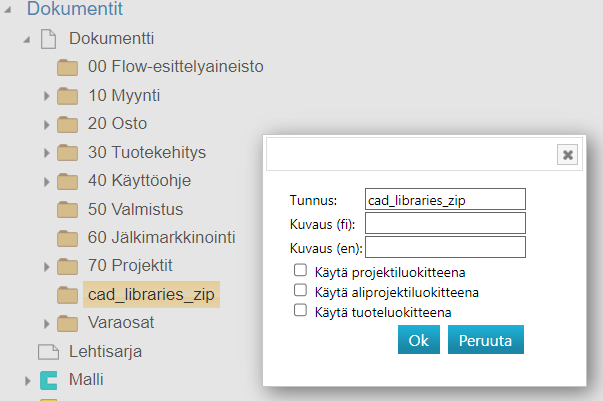
Task: Click the teal Malli icon
Action: tap(48, 380)
